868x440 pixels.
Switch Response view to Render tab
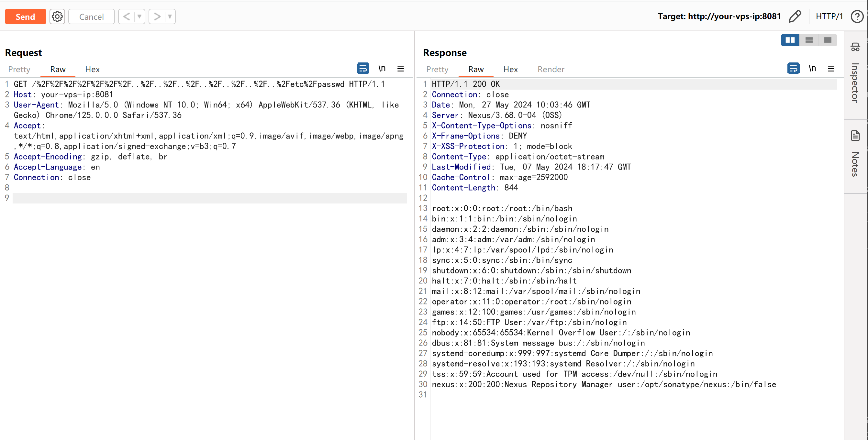click(551, 69)
